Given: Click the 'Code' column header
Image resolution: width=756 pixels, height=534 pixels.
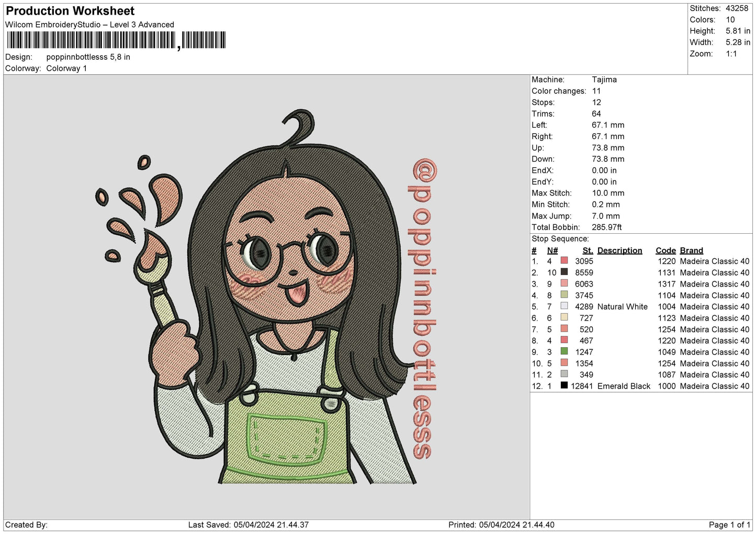Looking at the screenshot, I should [665, 251].
